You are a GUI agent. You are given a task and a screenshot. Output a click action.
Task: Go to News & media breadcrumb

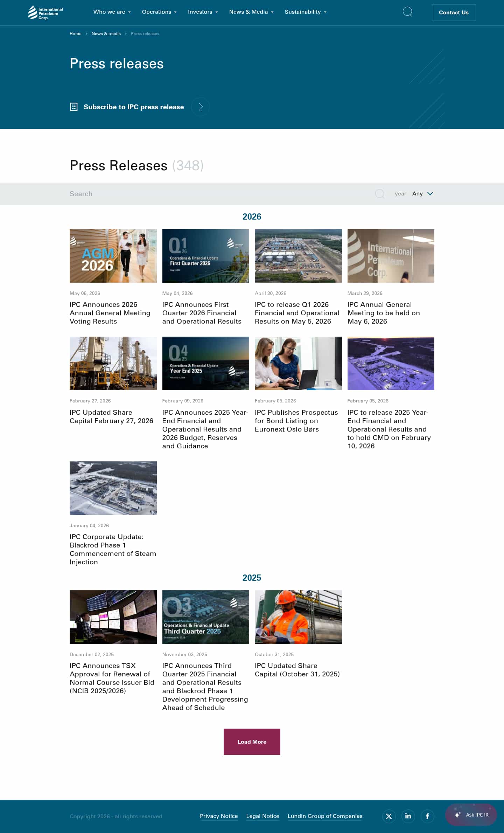coord(106,34)
